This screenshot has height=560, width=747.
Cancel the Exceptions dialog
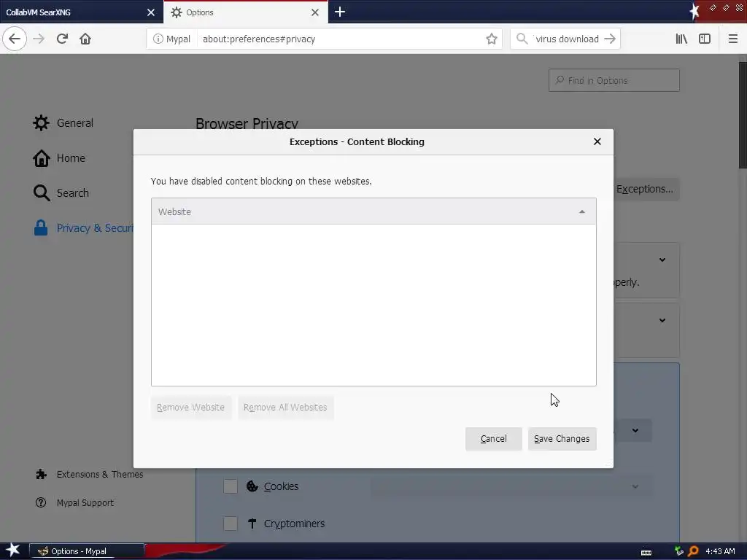494,438
